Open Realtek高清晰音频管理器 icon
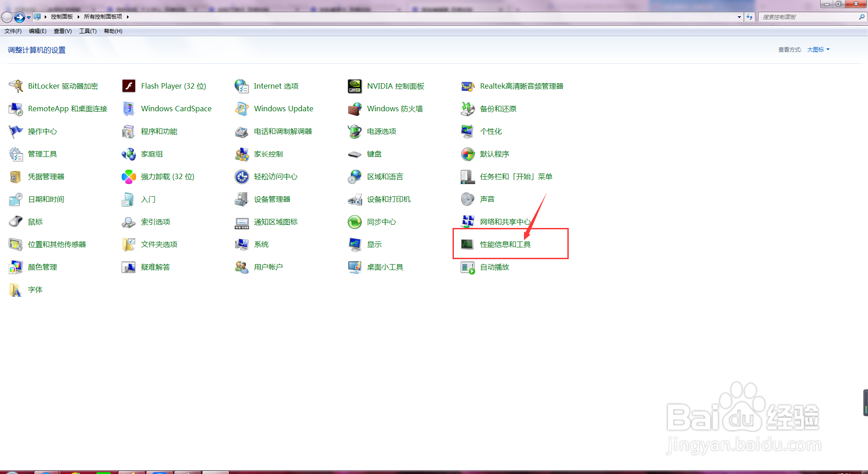Image resolution: width=868 pixels, height=474 pixels. tap(468, 86)
